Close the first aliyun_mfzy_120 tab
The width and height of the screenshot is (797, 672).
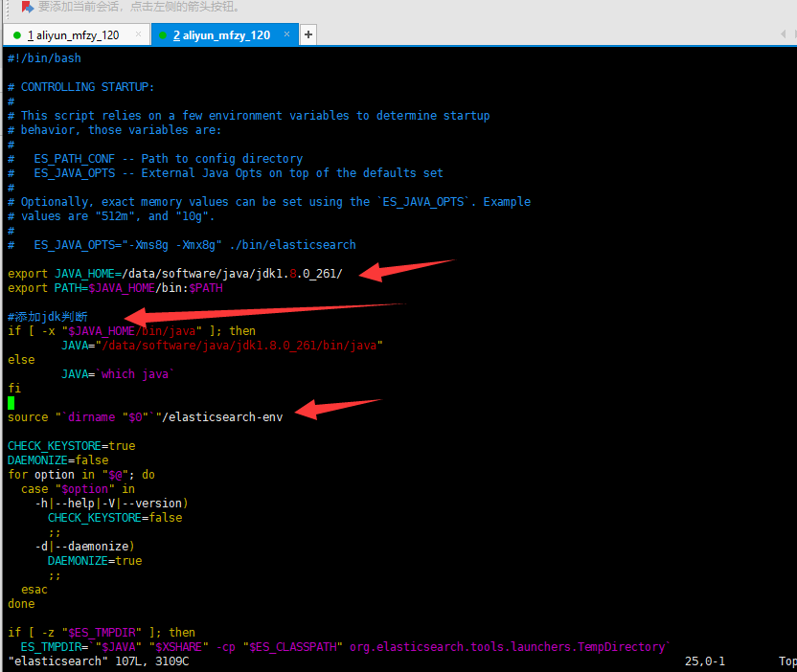(137, 33)
